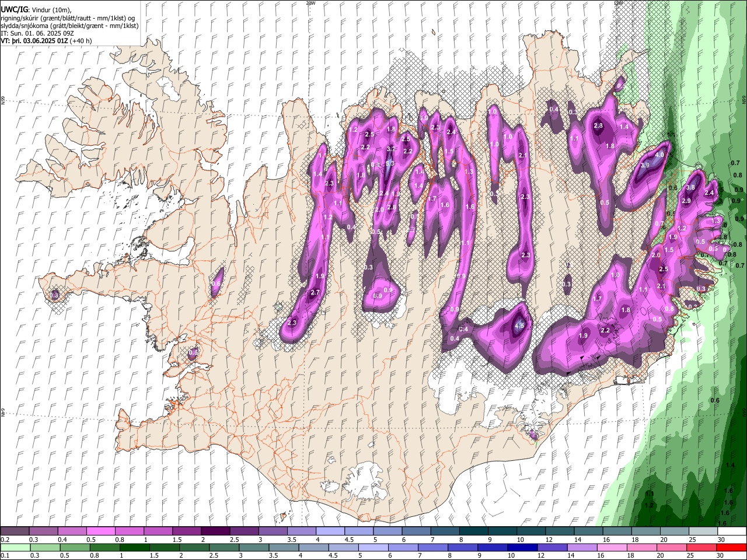Click the 4.0 value in the eastern band
Screen dimensions: 747x560
point(660,155)
